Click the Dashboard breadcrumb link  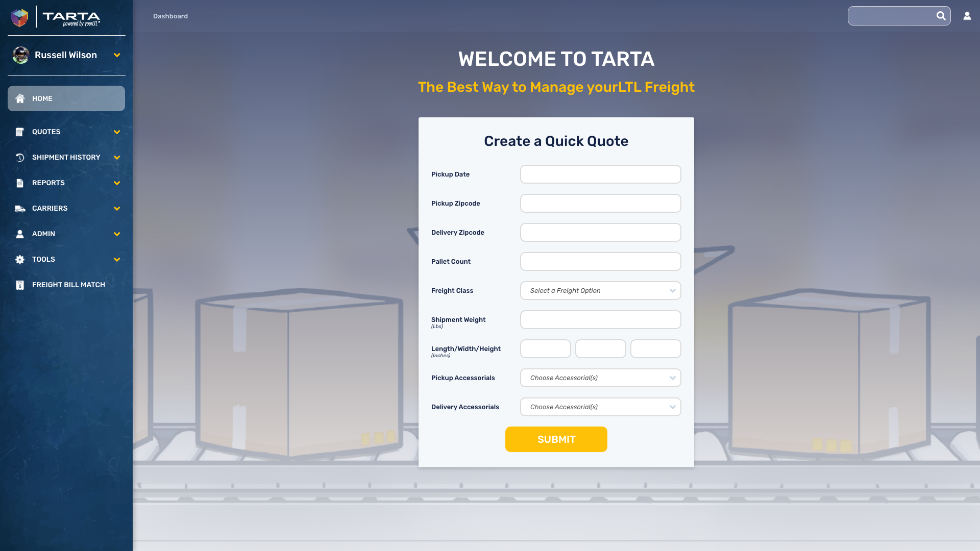(170, 16)
